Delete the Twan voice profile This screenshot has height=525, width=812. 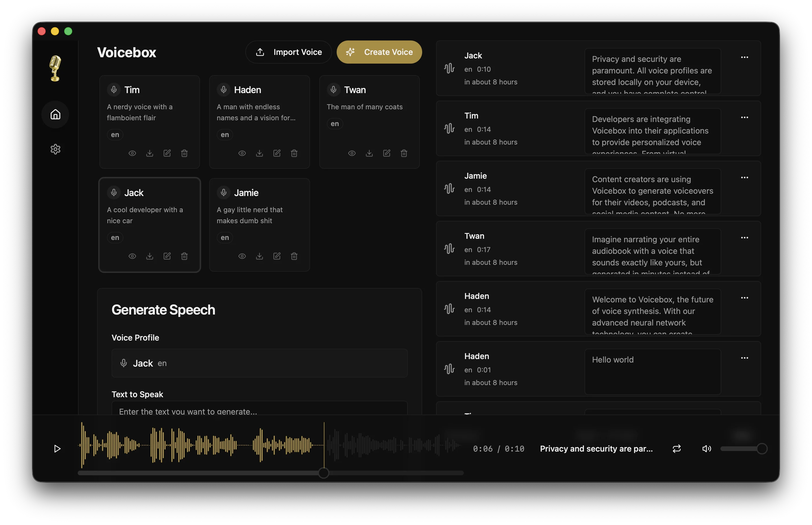pos(404,153)
